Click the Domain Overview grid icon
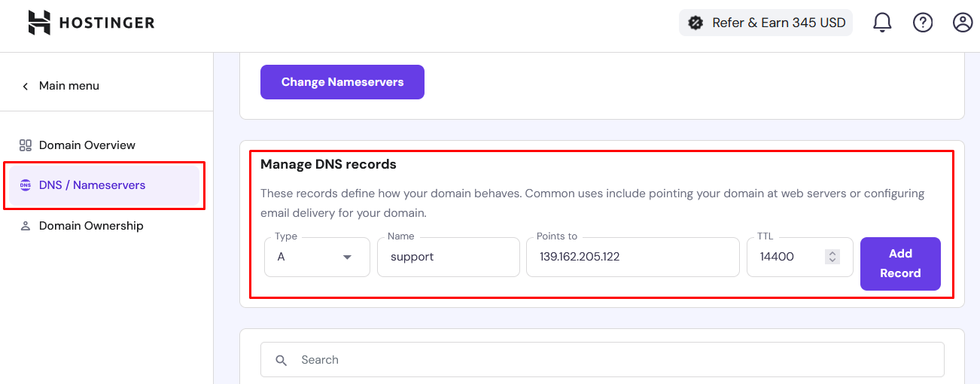Screen dimensions: 980x384 coord(26,145)
